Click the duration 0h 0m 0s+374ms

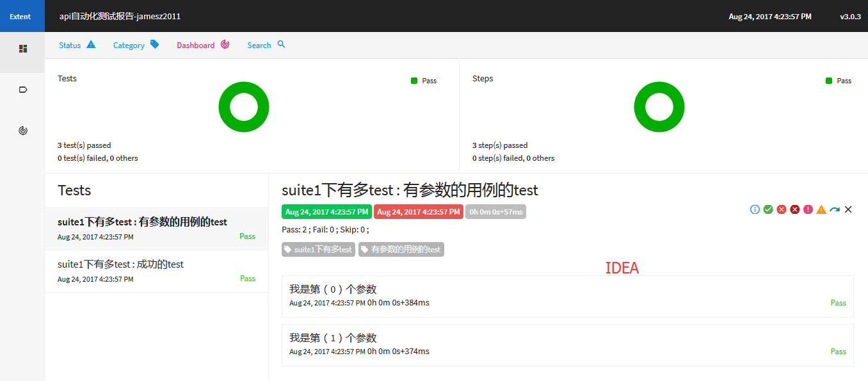click(398, 351)
